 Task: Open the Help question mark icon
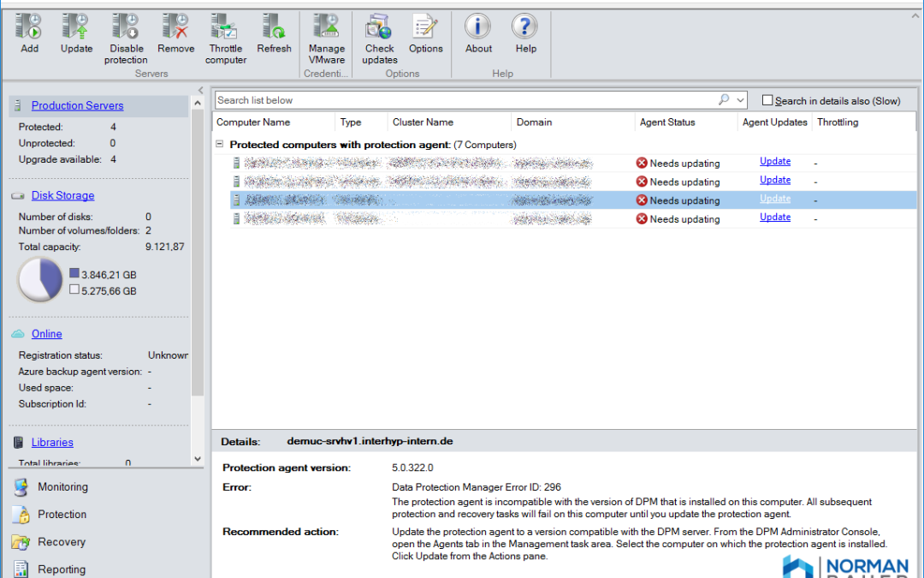click(x=525, y=27)
